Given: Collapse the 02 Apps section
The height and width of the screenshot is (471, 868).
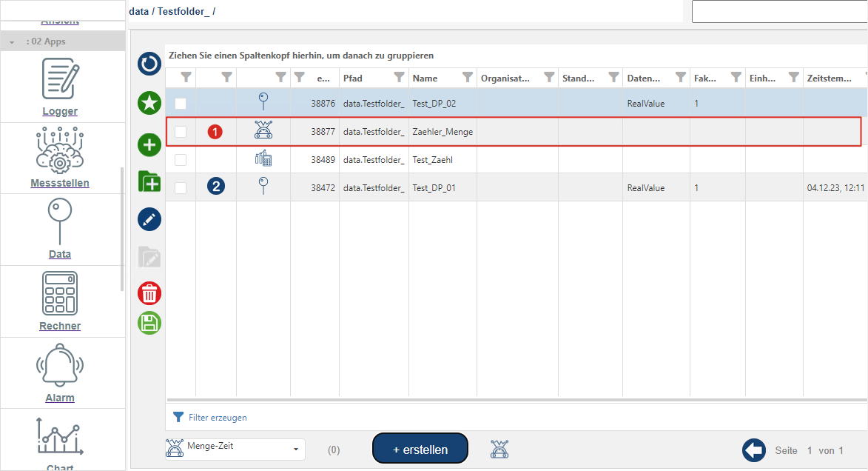Looking at the screenshot, I should (12, 42).
